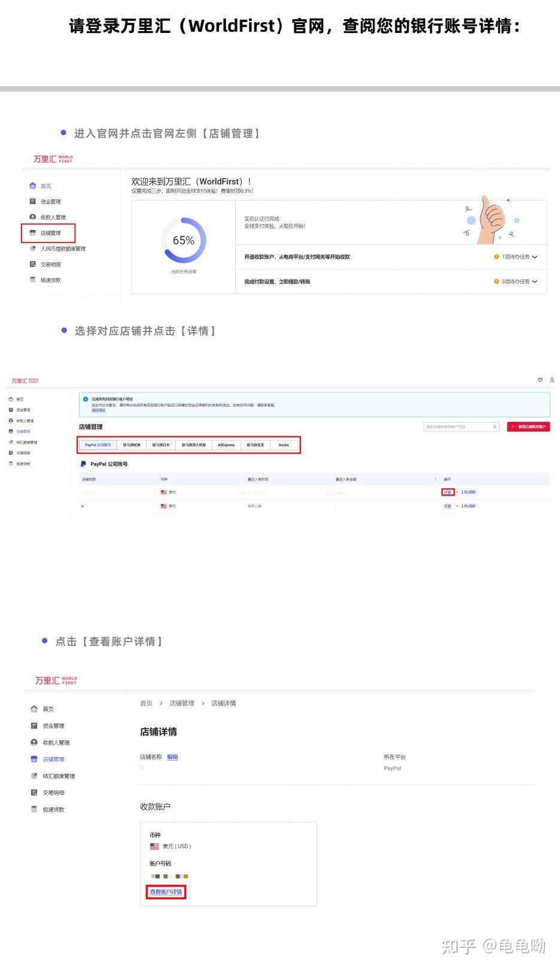Switch to the Stockx tab
Viewport: 560px width, 969px height.
tap(284, 445)
